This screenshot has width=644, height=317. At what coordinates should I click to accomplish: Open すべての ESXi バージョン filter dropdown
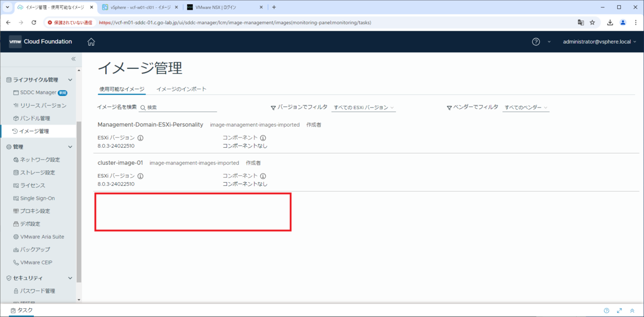[x=363, y=107]
